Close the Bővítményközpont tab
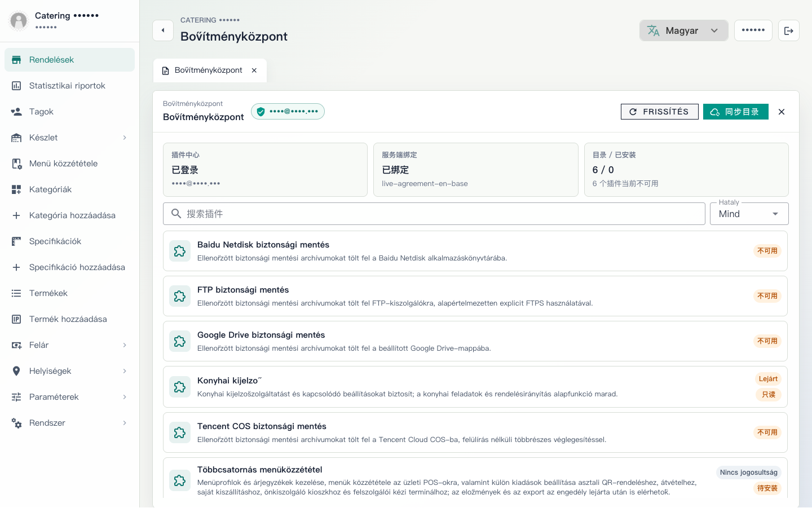Viewport: 812px width, 521px height. point(254,70)
